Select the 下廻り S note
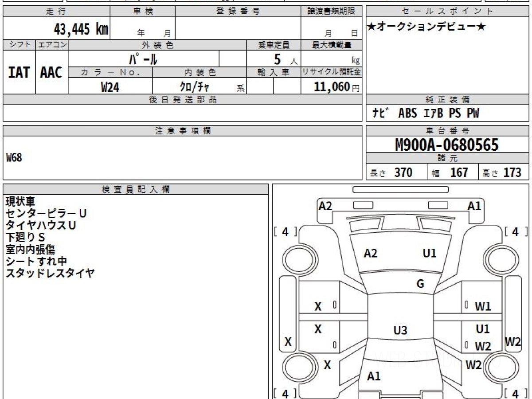Viewport: 532px width, 399px height. (x=26, y=237)
